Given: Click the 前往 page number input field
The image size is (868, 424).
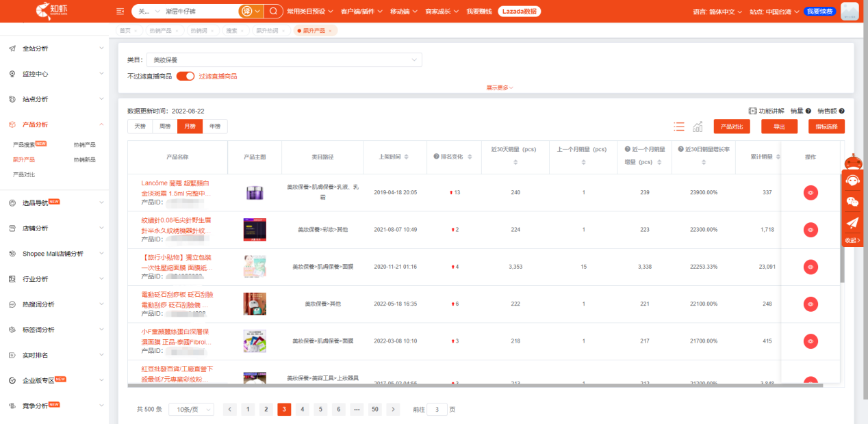Looking at the screenshot, I should 437,409.
